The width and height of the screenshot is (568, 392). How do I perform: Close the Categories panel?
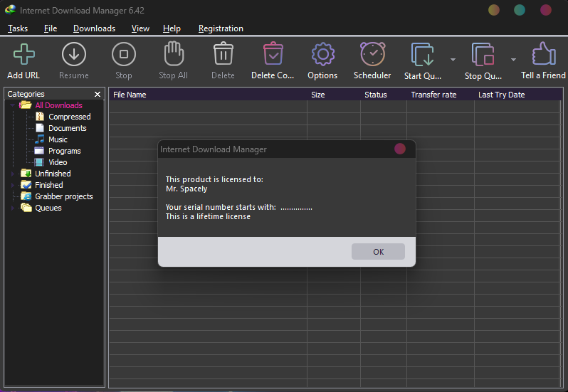point(98,94)
